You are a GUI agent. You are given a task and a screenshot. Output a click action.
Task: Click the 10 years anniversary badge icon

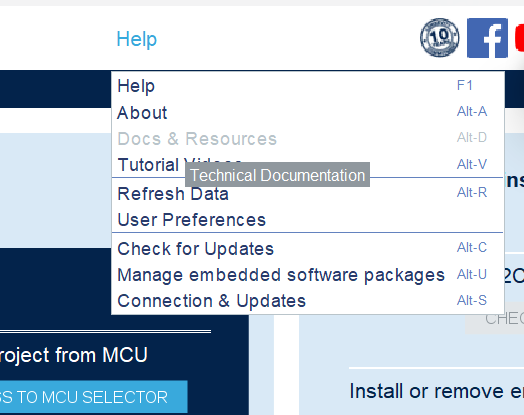pos(439,37)
